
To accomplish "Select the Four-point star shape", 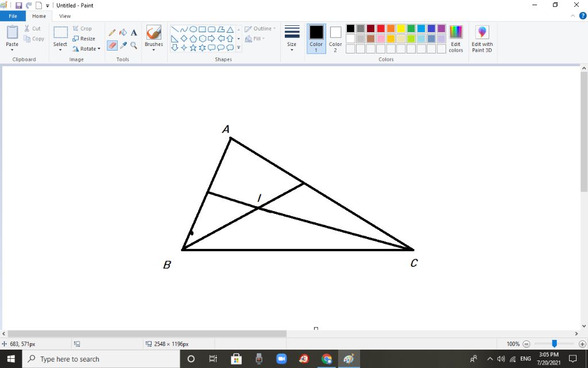I will click(184, 48).
